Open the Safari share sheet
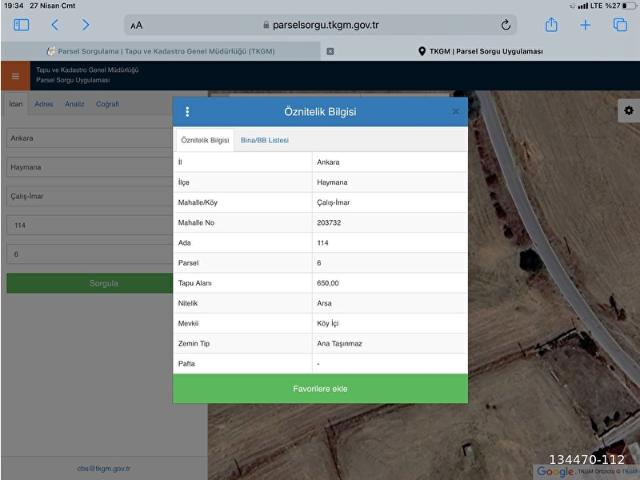Viewport: 640px width, 480px height. 551,25
